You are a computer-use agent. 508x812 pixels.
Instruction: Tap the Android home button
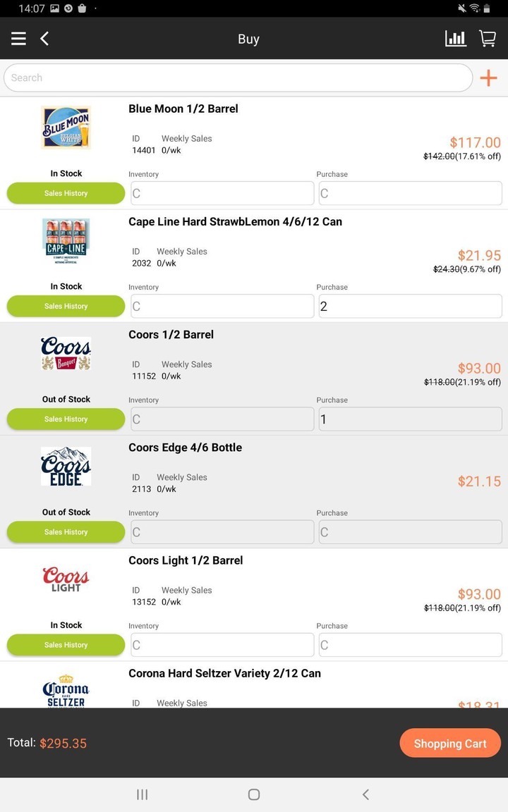coord(254,794)
